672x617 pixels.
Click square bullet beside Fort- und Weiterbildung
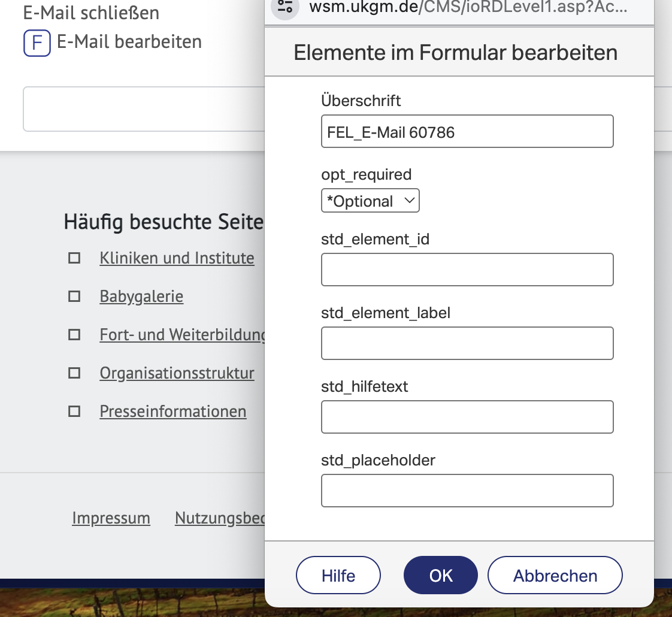(74, 334)
